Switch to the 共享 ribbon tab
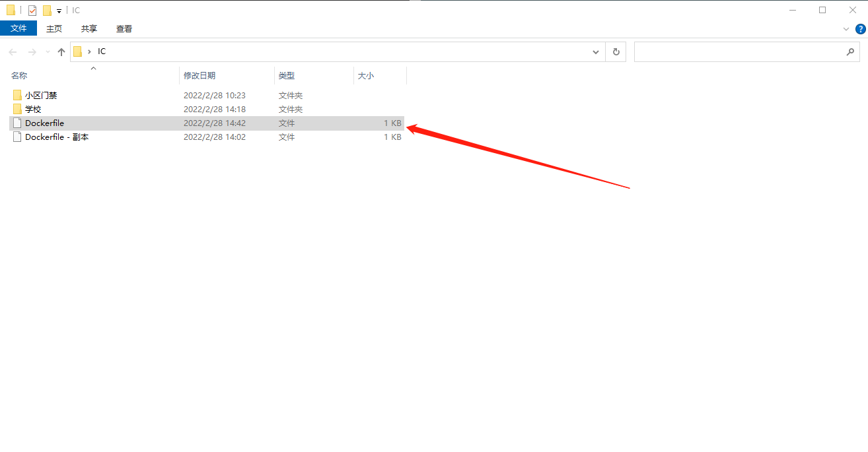 pos(89,28)
